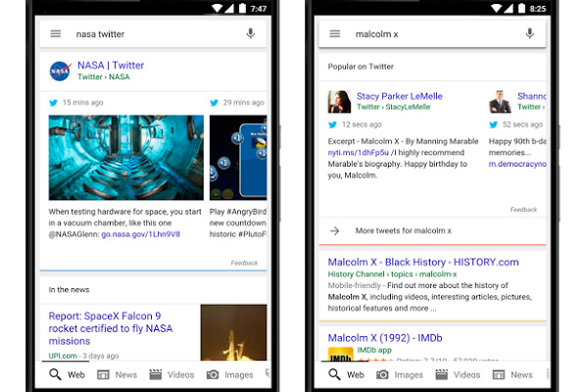Viewport: 588px width, 392px height.
Task: Tap microphone icon in the 'malcolm x' search bar
Action: coord(530,33)
